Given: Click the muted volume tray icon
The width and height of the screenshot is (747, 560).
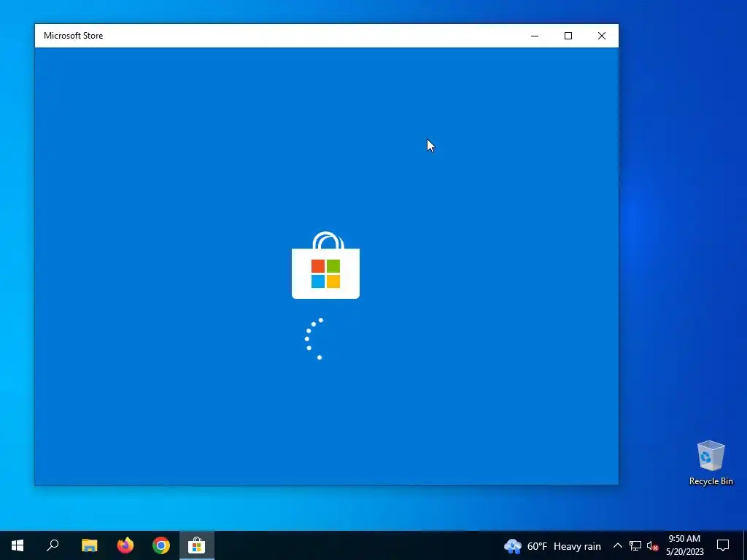Looking at the screenshot, I should point(653,545).
